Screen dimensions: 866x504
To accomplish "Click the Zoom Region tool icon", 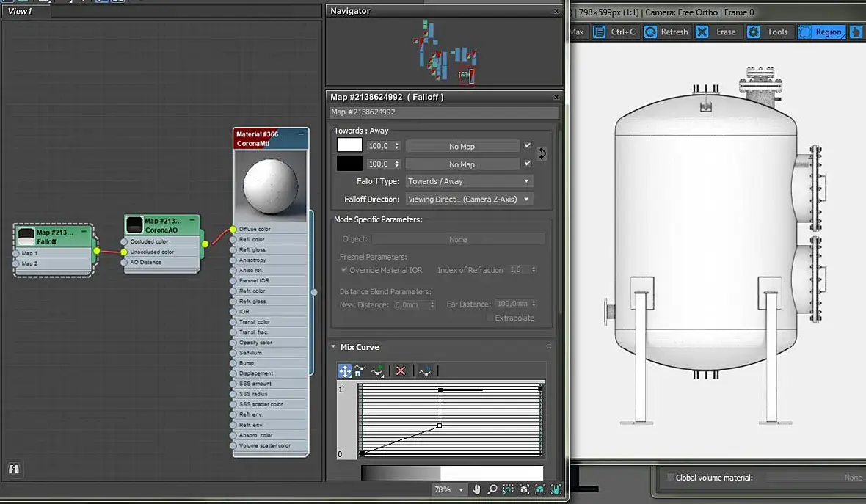I will click(509, 489).
